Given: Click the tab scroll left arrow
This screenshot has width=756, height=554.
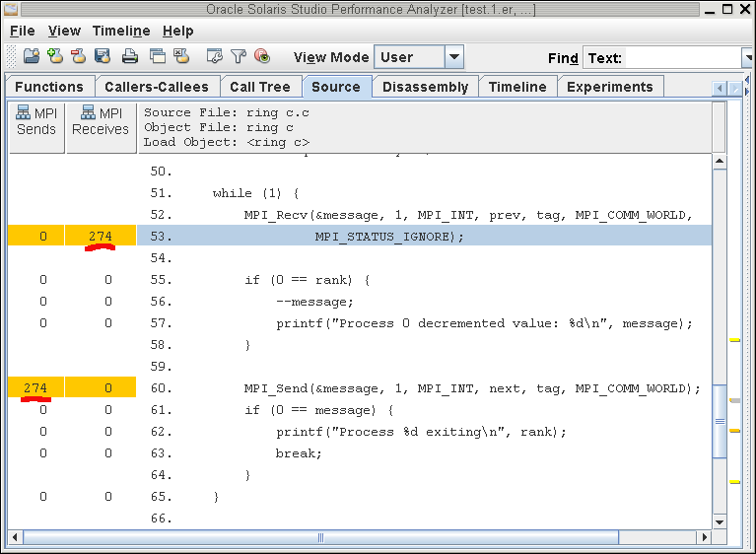Looking at the screenshot, I should (x=720, y=89).
